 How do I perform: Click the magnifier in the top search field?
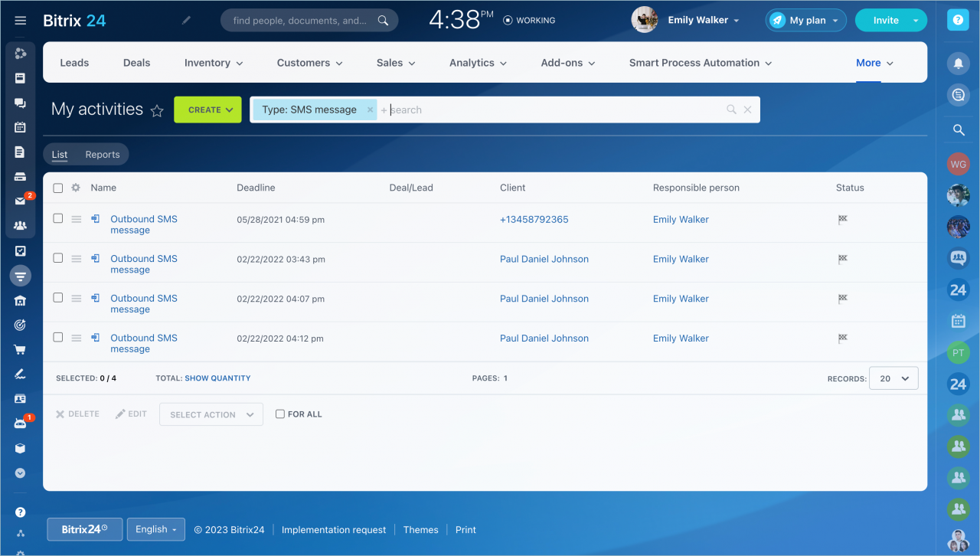point(384,21)
